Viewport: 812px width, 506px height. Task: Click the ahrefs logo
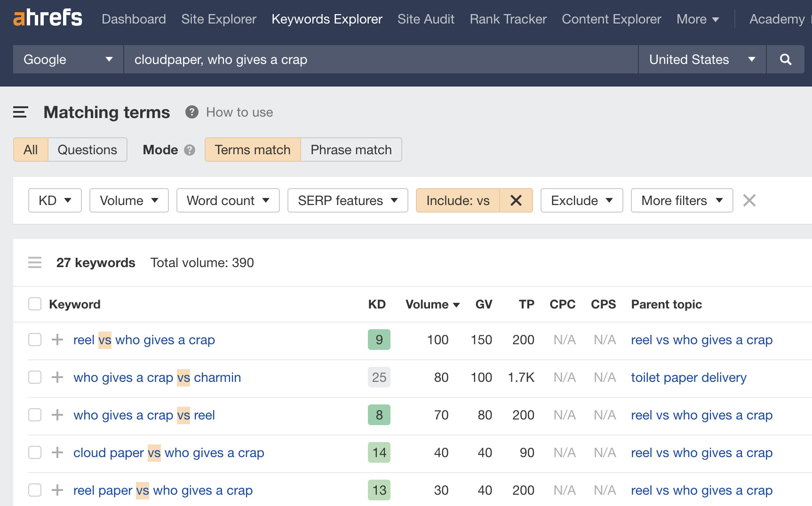47,18
